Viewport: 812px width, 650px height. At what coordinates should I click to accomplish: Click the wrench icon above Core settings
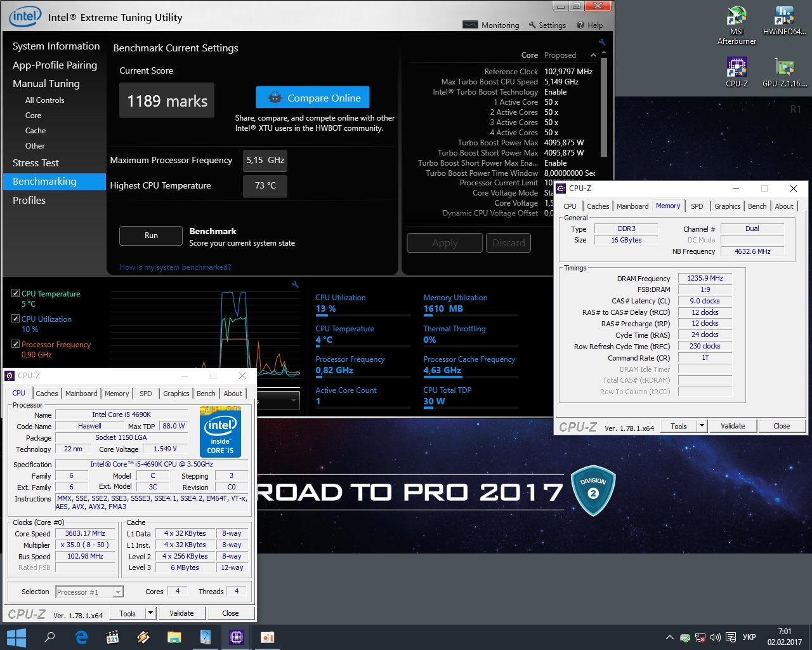[x=602, y=42]
